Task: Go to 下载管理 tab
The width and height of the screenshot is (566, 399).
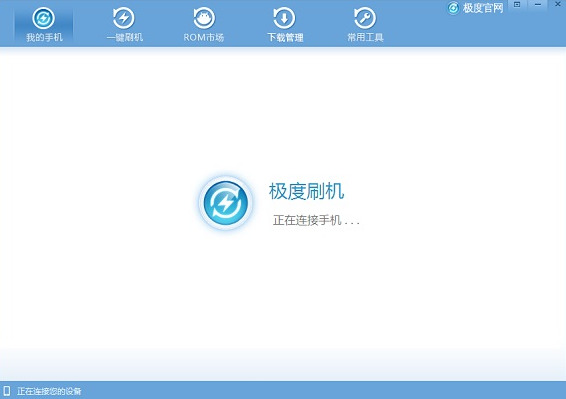Action: [285, 24]
